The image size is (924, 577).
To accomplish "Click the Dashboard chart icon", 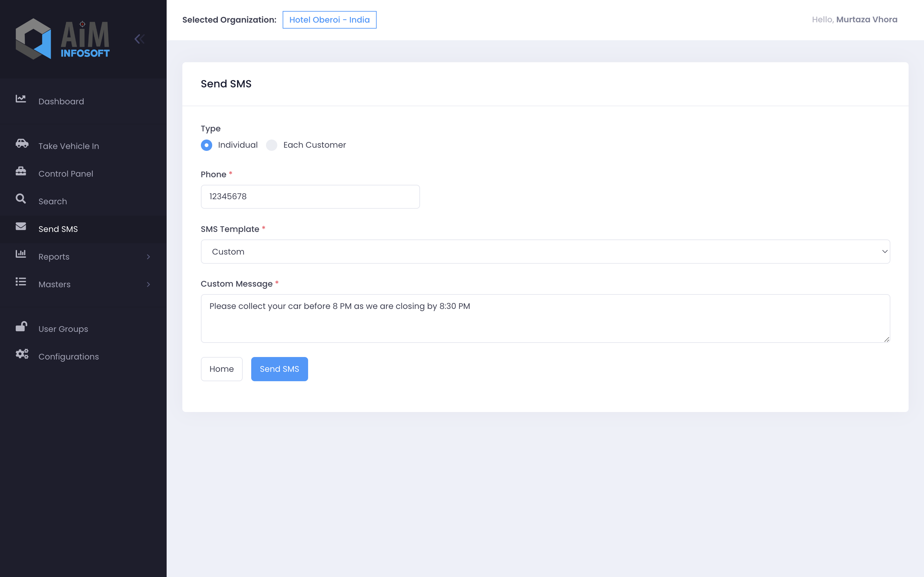I will 21,99.
